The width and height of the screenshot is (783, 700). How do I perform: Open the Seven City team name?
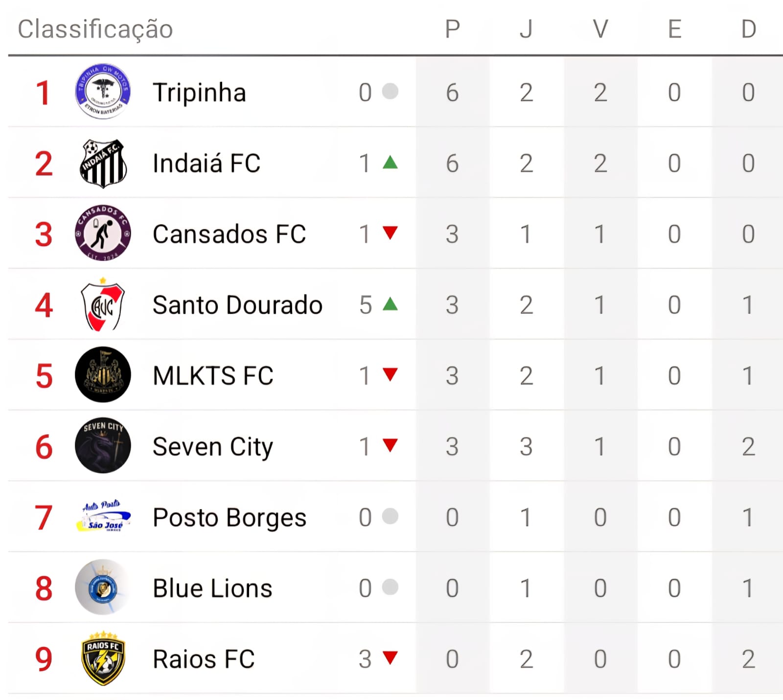[x=213, y=447]
